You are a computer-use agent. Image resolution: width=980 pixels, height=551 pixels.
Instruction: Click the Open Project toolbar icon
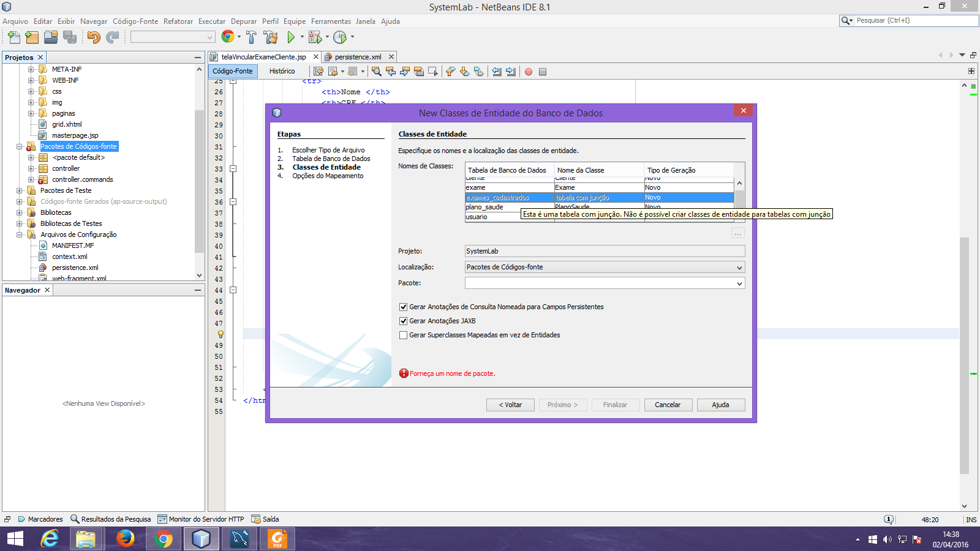[51, 37]
